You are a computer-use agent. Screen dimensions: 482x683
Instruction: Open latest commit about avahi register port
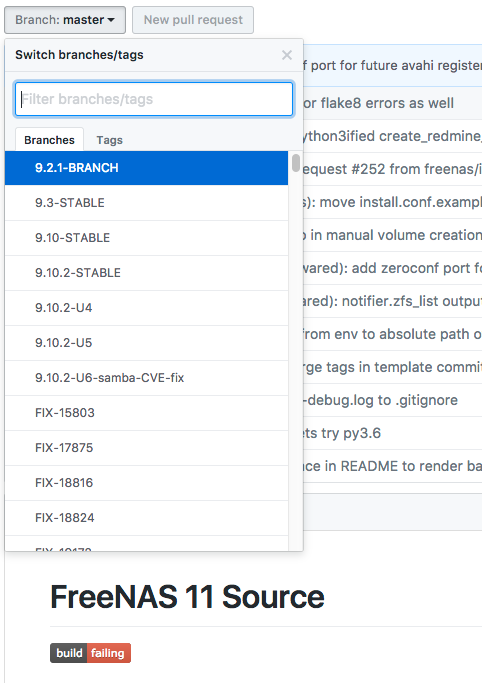coord(392,65)
